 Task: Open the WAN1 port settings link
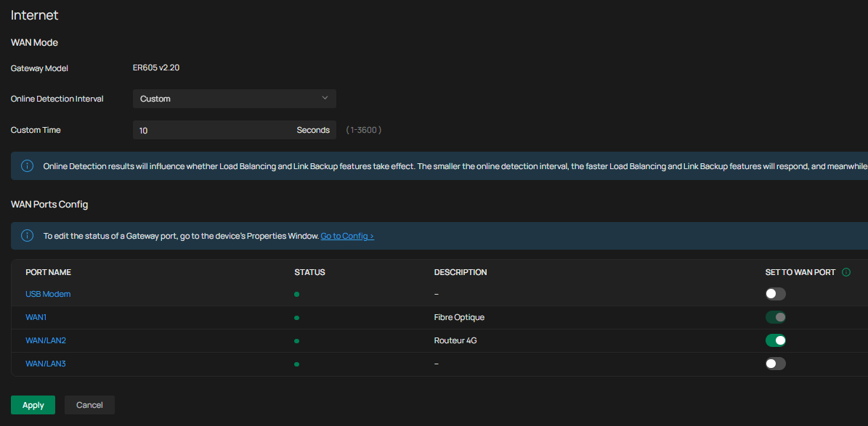tap(36, 317)
